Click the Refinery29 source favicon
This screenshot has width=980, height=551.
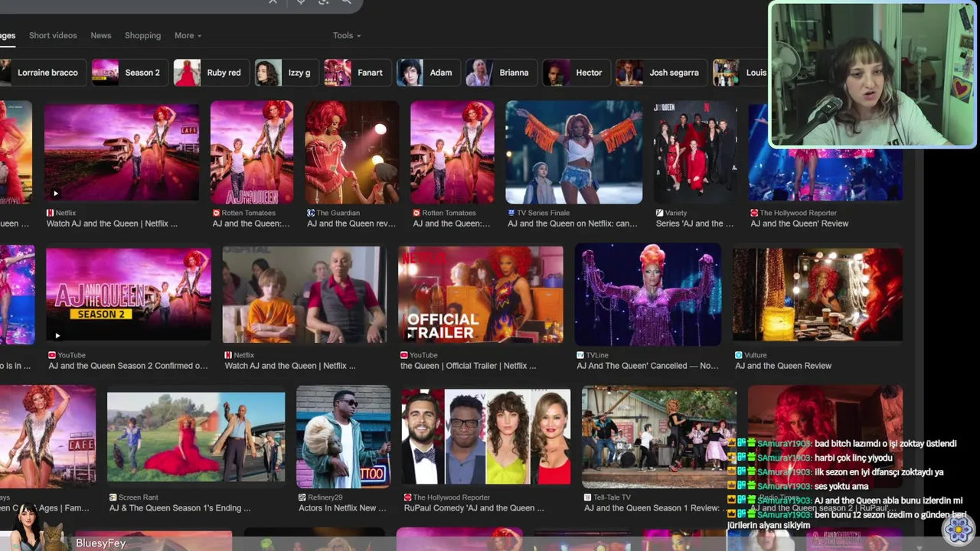click(x=302, y=497)
